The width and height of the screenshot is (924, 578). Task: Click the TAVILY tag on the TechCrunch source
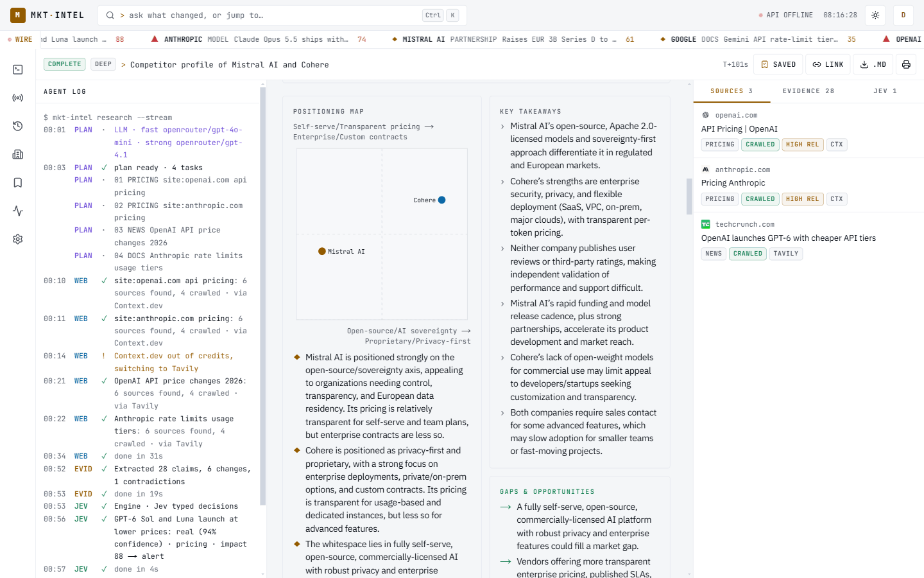pyautogui.click(x=786, y=254)
